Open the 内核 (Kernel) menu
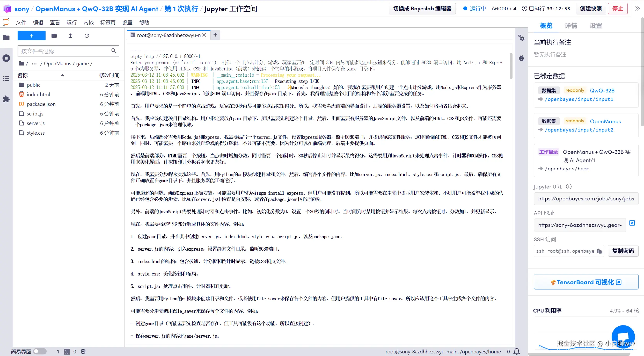The height and width of the screenshot is (356, 644). (x=89, y=23)
